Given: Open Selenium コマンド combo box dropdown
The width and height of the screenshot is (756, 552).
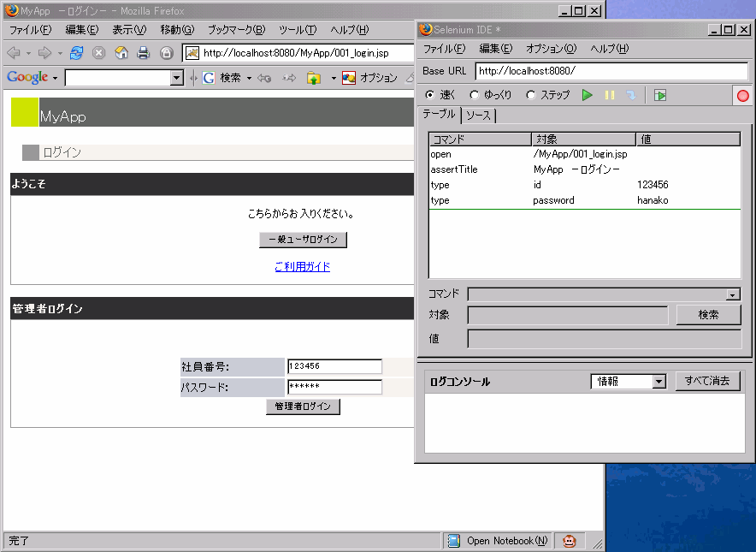Looking at the screenshot, I should (x=733, y=294).
